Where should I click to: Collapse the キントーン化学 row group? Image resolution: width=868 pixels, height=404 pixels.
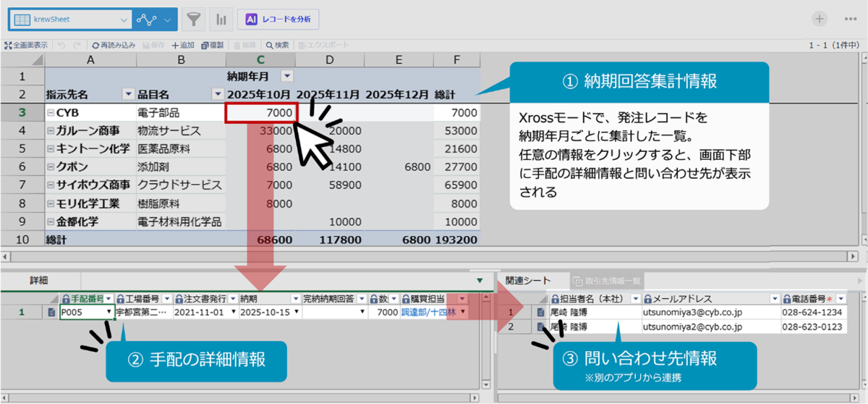point(50,148)
